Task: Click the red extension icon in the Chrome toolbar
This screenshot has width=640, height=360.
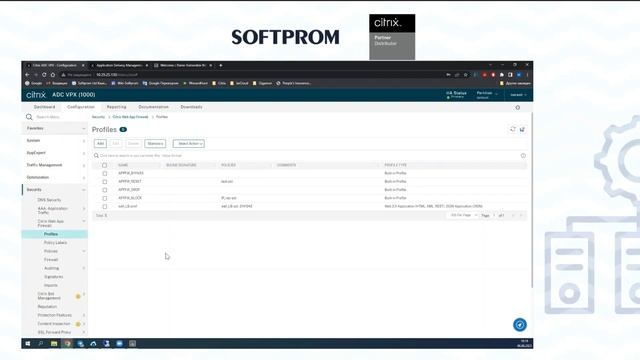Action: click(484, 75)
